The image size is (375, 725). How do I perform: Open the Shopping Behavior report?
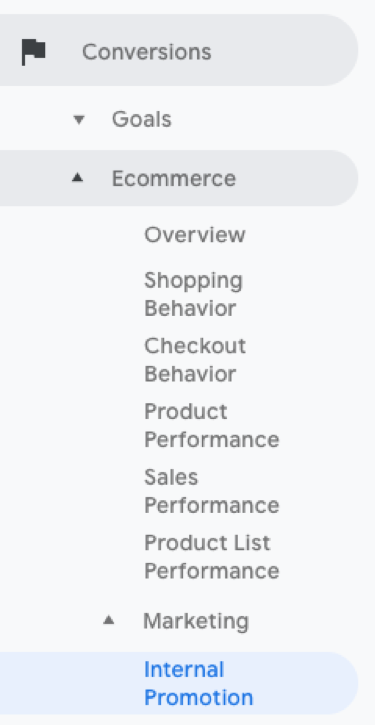(x=193, y=294)
